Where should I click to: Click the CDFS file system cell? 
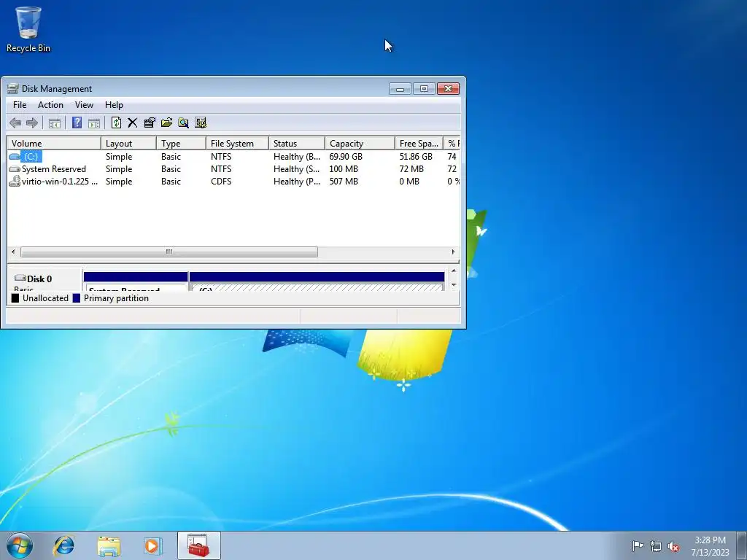tap(221, 182)
